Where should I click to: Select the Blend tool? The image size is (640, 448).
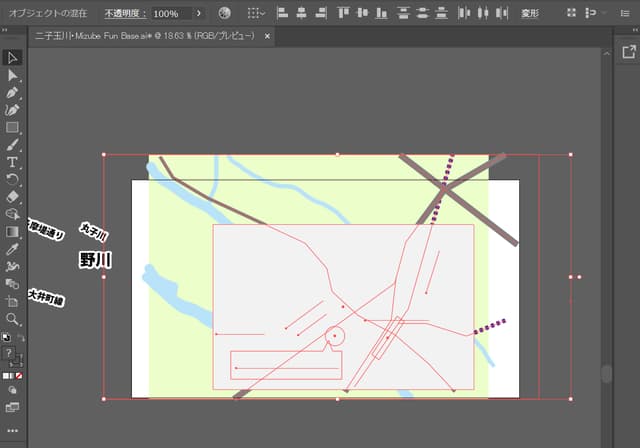(x=12, y=284)
